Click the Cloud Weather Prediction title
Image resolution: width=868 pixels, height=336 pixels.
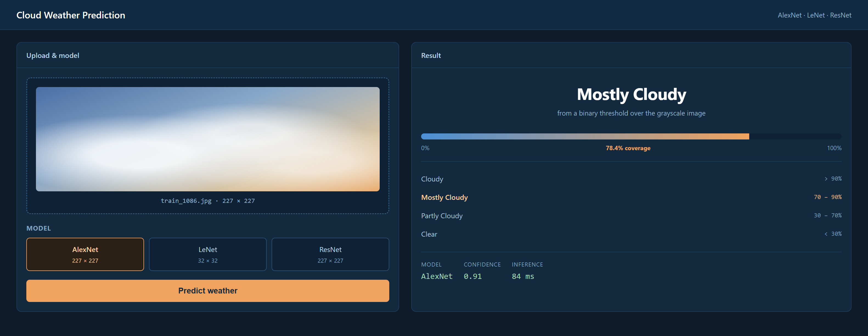[x=71, y=15]
